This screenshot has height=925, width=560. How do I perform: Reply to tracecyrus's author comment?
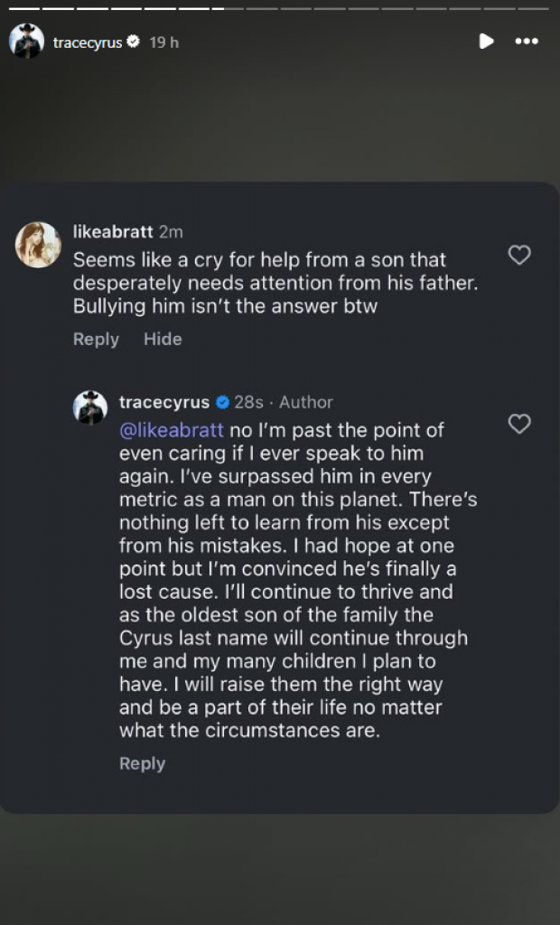142,763
